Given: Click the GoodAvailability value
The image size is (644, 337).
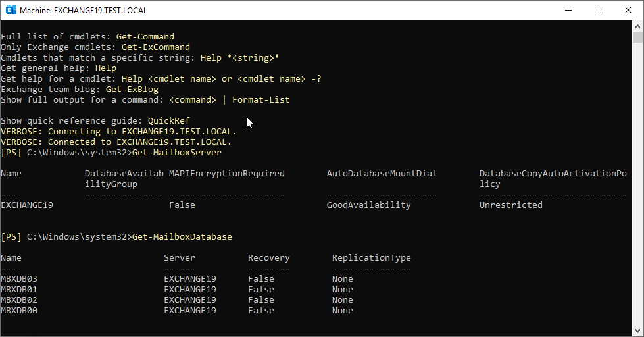Looking at the screenshot, I should point(369,205).
